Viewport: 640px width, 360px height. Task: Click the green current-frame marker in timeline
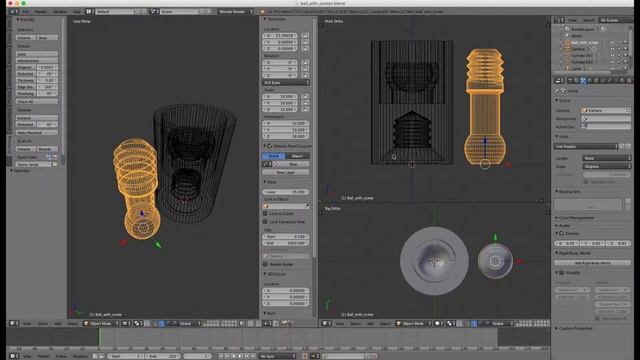coord(99,337)
